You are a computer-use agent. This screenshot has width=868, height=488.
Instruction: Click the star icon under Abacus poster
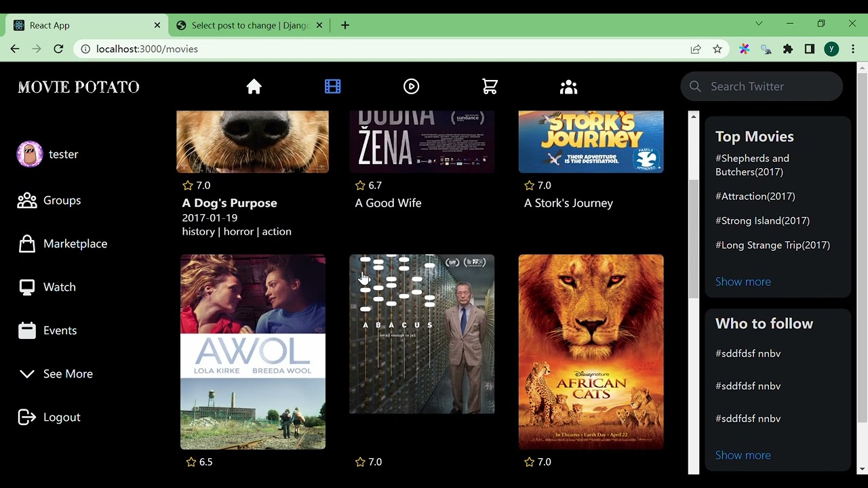(360, 462)
